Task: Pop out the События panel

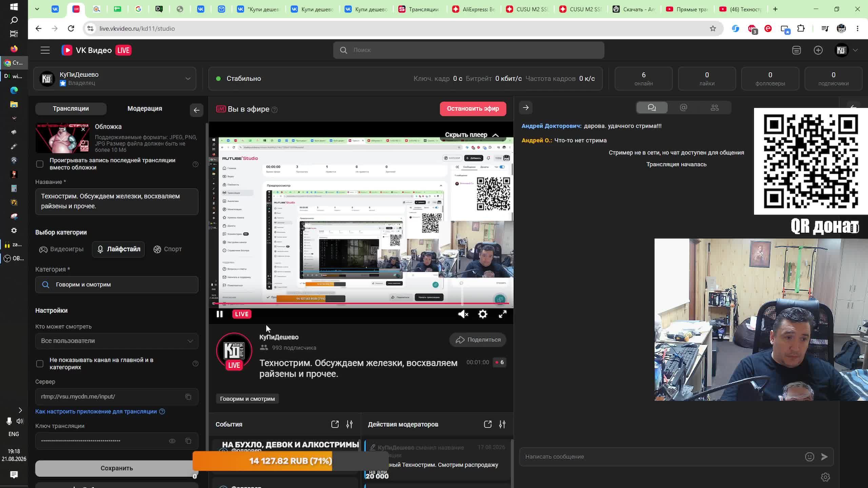Action: pyautogui.click(x=335, y=424)
